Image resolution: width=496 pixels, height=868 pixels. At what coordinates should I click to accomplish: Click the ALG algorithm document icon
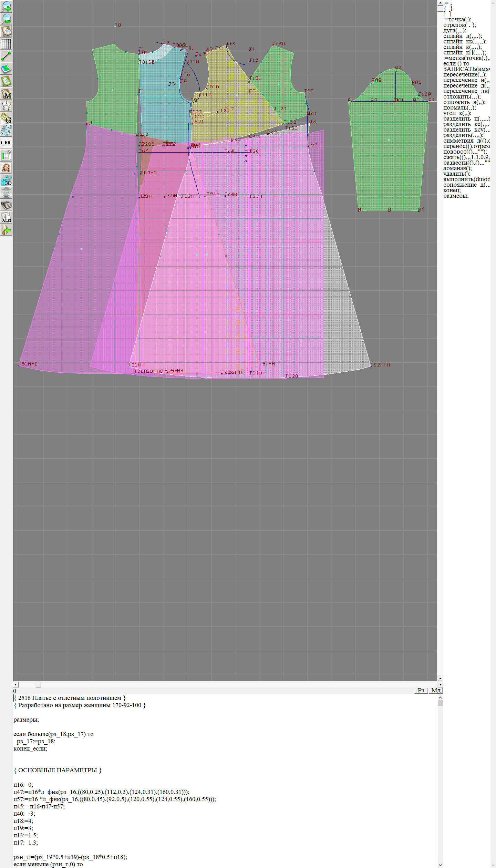pos(6,217)
